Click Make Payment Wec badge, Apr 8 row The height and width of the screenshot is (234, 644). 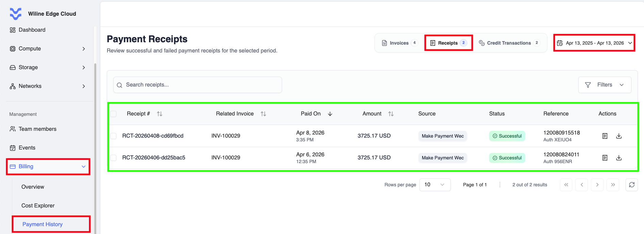443,136
